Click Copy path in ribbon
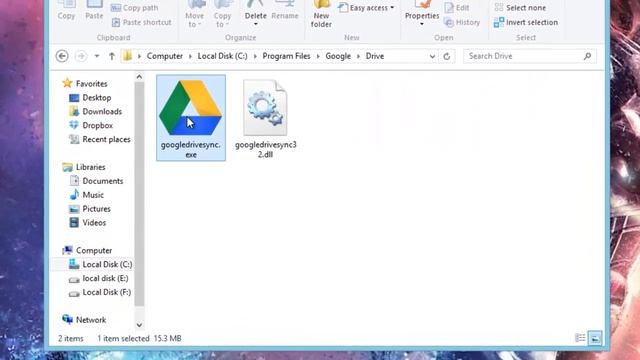 click(x=135, y=8)
